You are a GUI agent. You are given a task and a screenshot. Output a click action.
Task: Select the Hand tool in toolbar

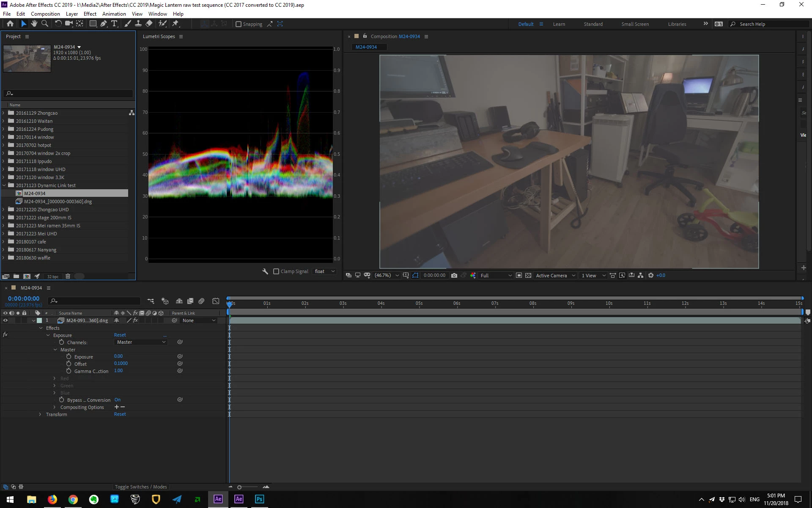[34, 24]
